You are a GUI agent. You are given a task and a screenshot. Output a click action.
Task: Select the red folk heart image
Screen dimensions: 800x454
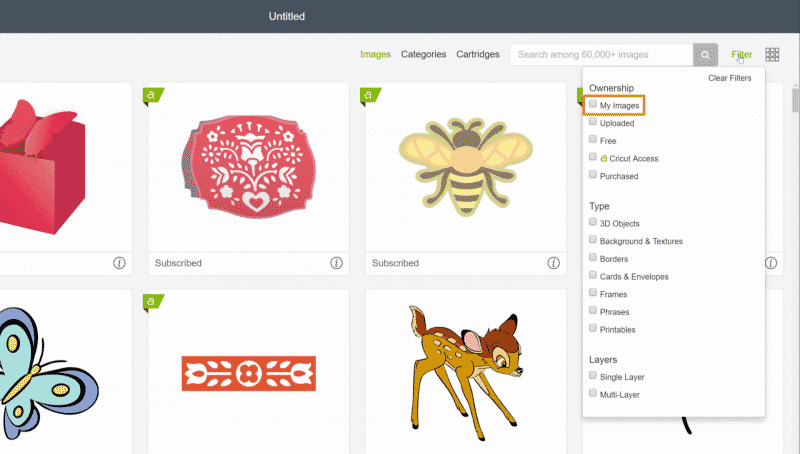click(x=248, y=166)
